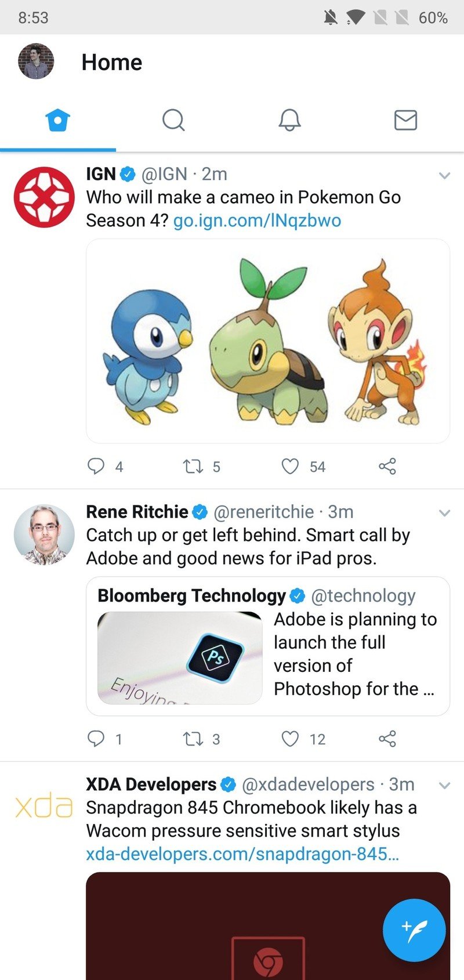Open the dropdown on Rene Ritchie's tweet
Screen dimensions: 464x980
[444, 513]
